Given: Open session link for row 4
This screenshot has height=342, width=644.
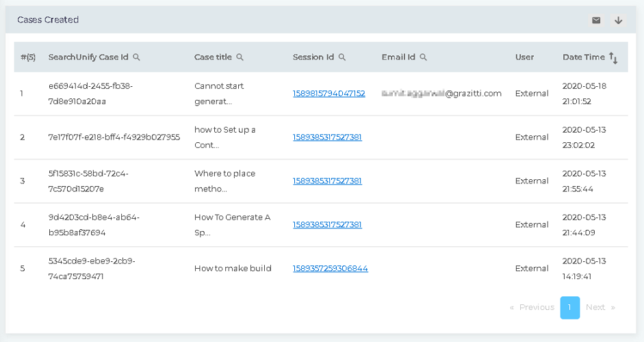Looking at the screenshot, I should click(327, 225).
